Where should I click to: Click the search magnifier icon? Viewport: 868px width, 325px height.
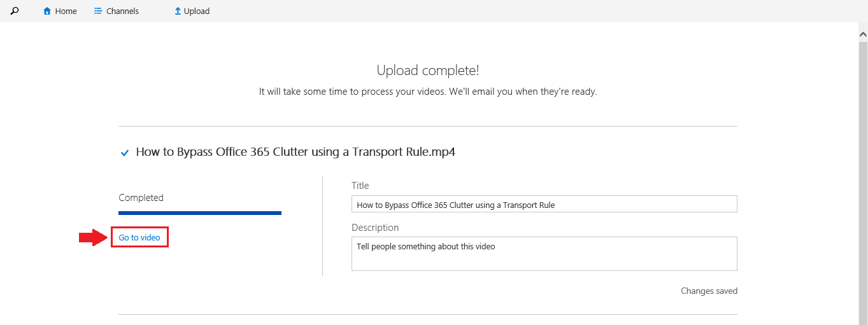15,11
